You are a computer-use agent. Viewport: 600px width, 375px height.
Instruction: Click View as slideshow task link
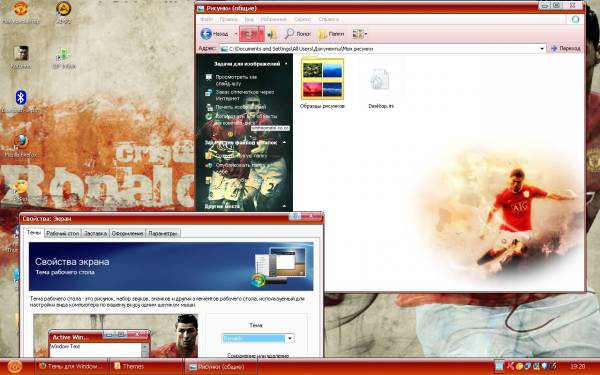click(235, 80)
